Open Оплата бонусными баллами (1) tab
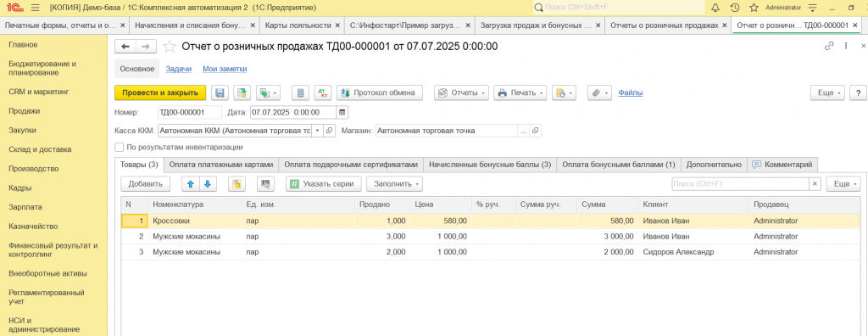The height and width of the screenshot is (336, 868). [618, 165]
